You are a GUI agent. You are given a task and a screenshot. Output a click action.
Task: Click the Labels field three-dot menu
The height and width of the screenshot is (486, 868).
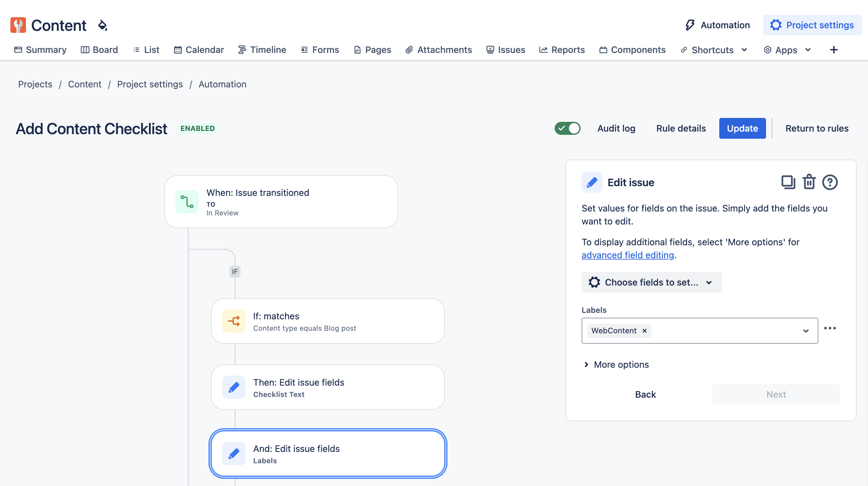pos(830,328)
